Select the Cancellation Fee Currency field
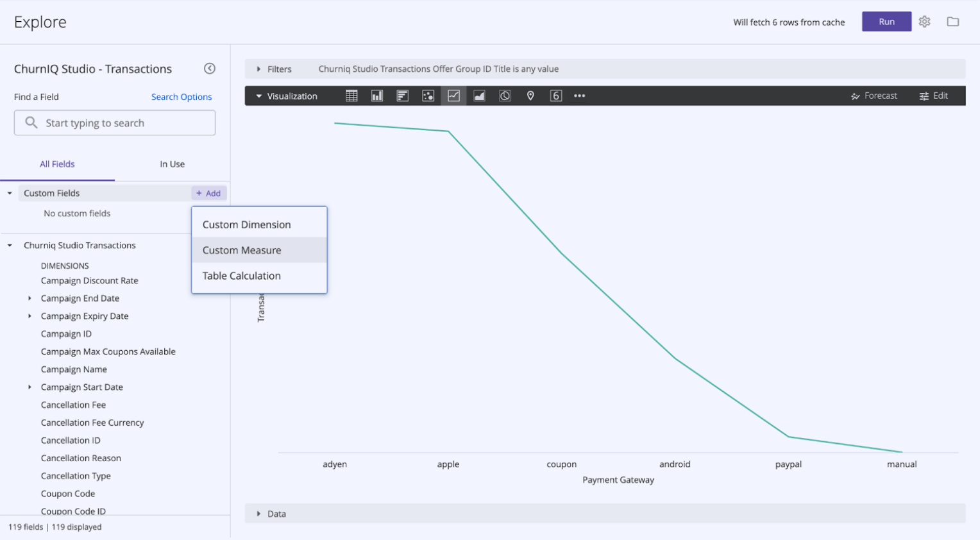The width and height of the screenshot is (980, 540). tap(92, 423)
